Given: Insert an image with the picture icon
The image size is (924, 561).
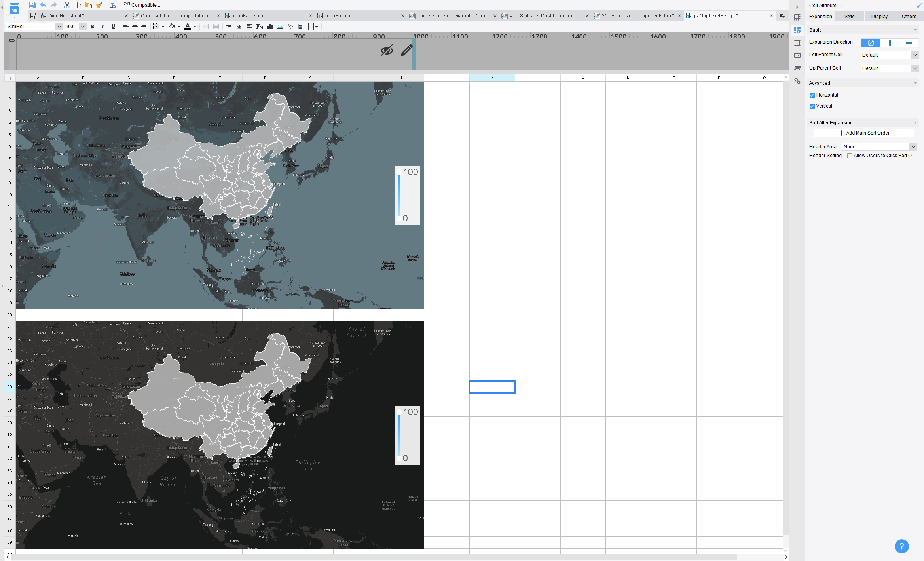Looking at the screenshot, I should pos(280,27).
